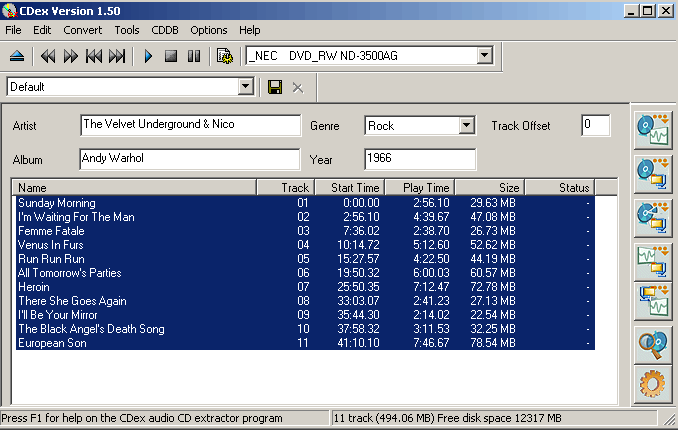Click the Eject CD button
The height and width of the screenshot is (430, 678).
point(17,56)
